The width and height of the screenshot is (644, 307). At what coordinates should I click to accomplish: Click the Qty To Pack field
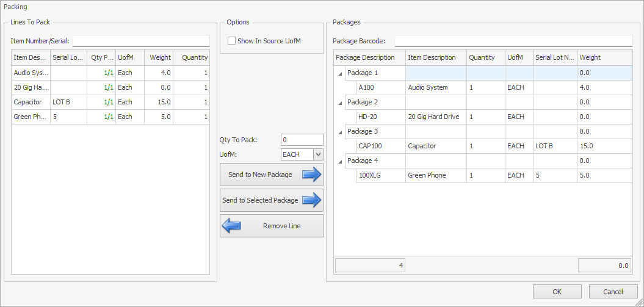302,140
